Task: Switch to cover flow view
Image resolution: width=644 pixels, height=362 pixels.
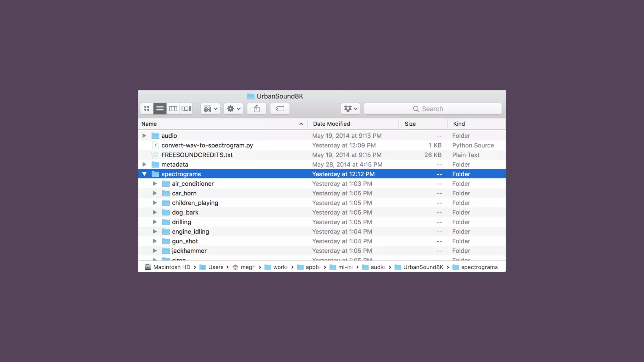Action: (x=186, y=109)
